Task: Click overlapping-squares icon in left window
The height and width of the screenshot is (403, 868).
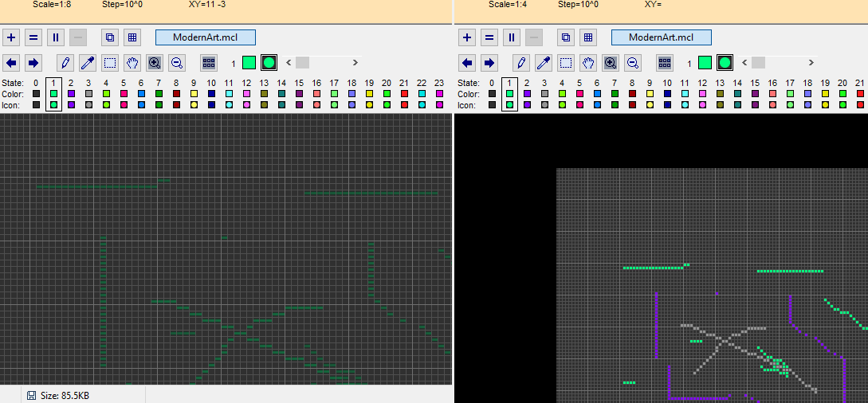Action: click(x=110, y=37)
